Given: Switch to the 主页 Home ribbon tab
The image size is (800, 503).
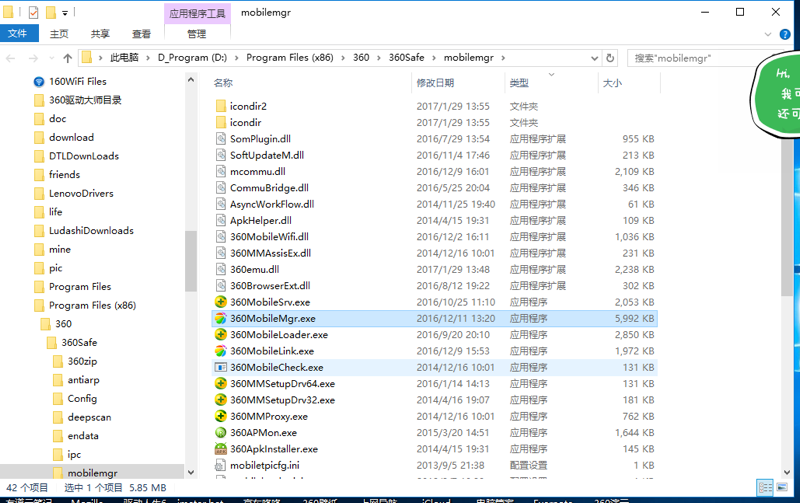Looking at the screenshot, I should coord(59,34).
